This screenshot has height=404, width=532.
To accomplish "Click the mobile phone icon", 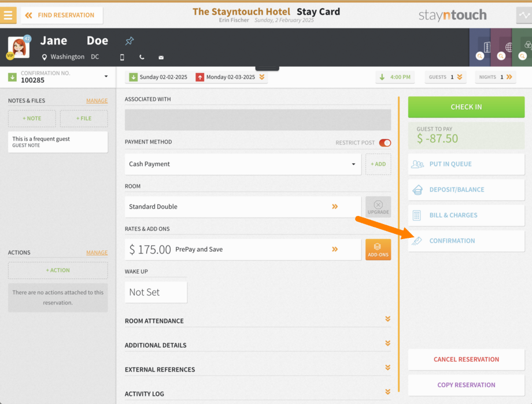I will point(122,57).
